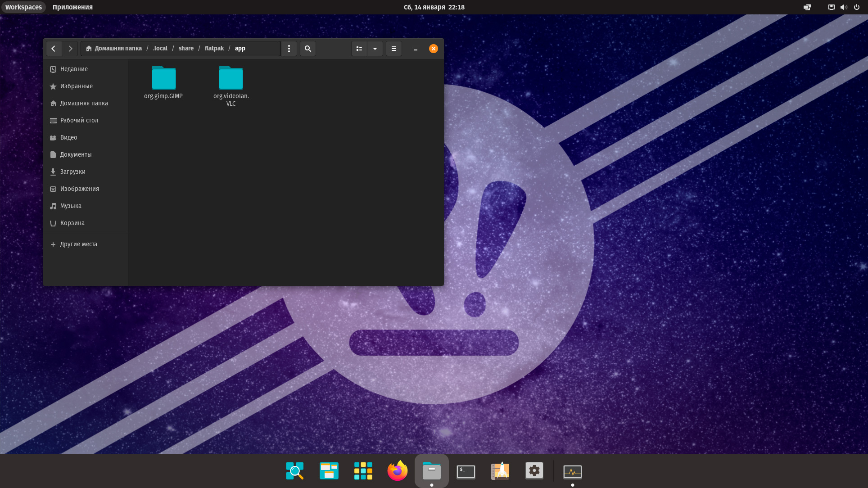Launch Firefox from the dock

tap(397, 471)
